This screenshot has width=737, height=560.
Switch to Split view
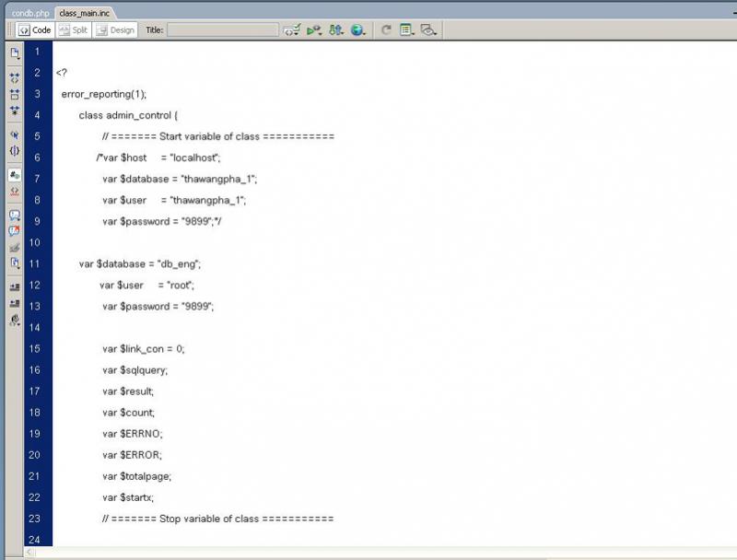click(x=74, y=30)
